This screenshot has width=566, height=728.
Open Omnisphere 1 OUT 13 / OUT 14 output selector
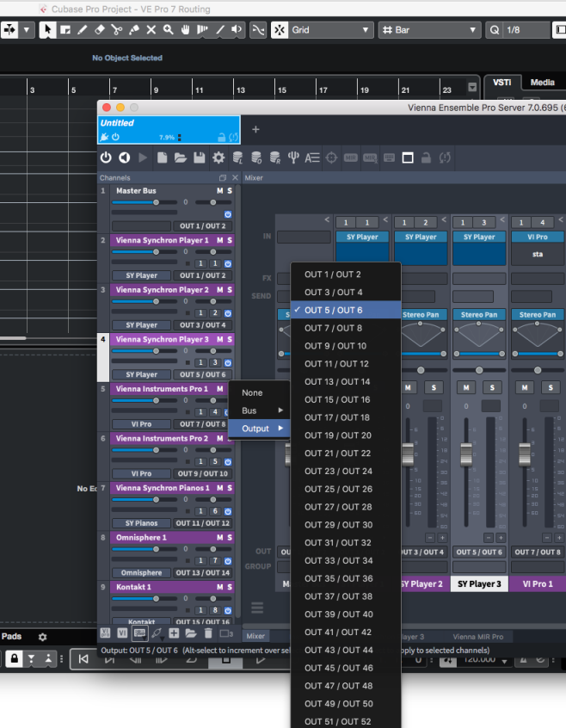(203, 573)
